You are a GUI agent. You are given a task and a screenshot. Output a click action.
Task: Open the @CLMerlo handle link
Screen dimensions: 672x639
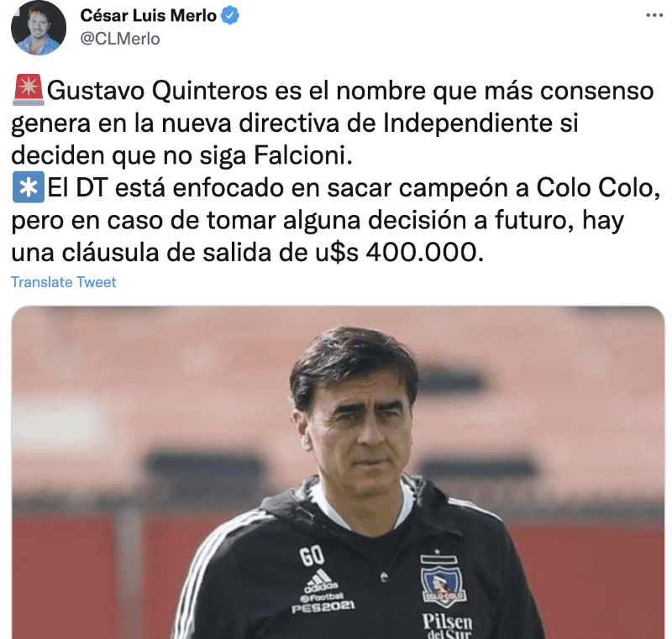coord(120,39)
